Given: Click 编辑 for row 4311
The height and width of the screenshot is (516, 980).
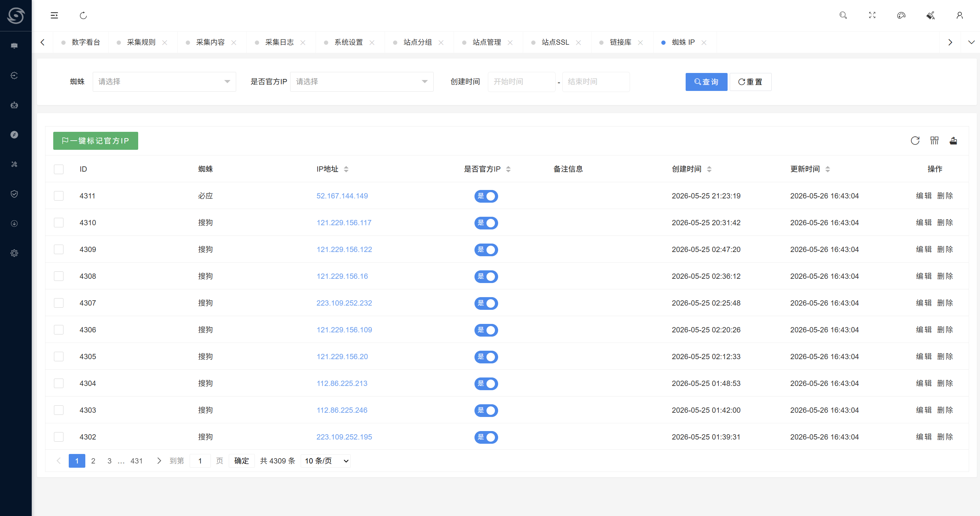Looking at the screenshot, I should pyautogui.click(x=923, y=196).
